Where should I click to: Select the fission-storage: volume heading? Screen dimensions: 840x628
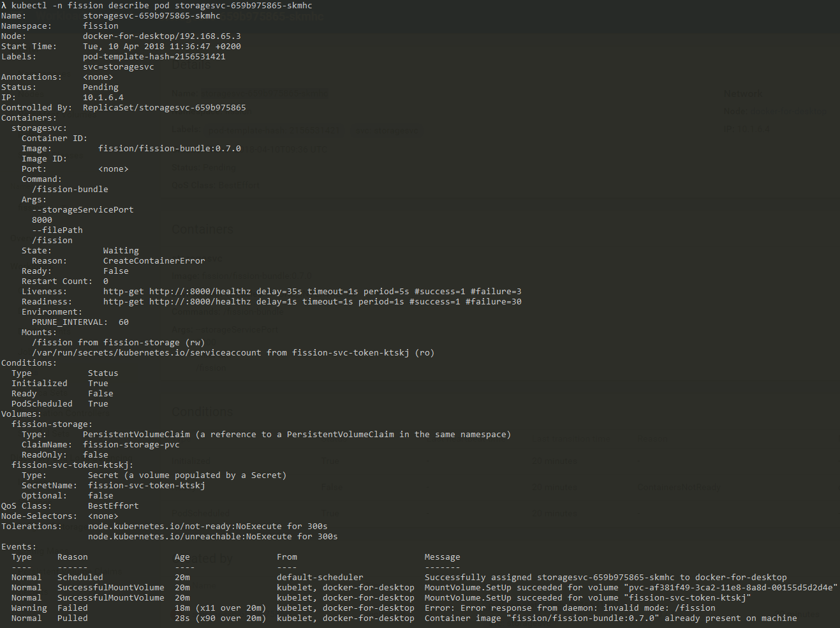coord(52,424)
